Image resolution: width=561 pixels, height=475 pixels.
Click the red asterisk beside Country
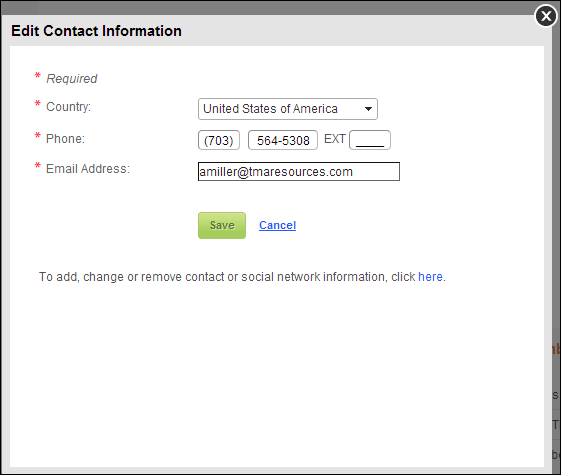tap(38, 104)
